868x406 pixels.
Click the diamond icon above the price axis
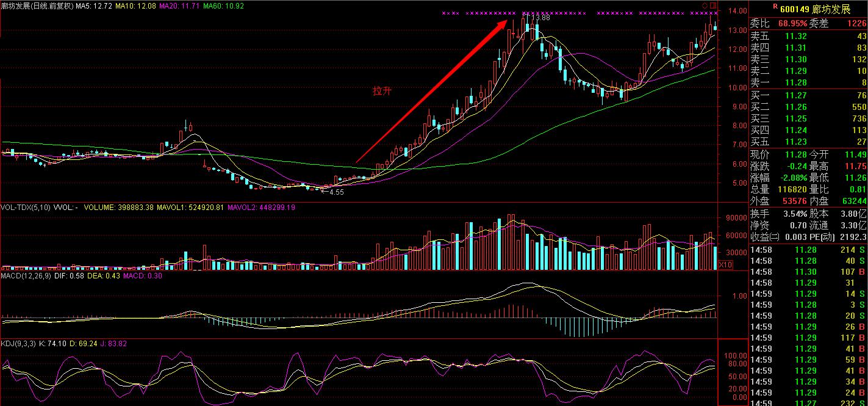tap(705, 5)
